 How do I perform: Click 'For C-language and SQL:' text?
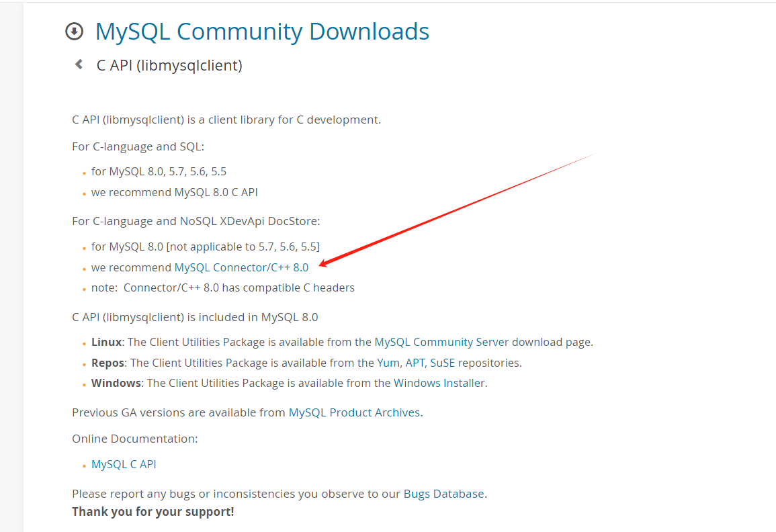tap(138, 147)
